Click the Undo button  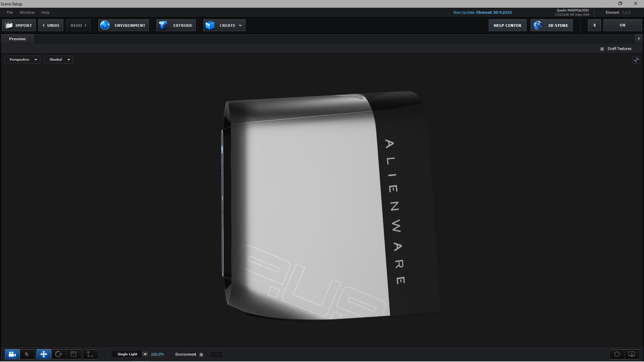click(x=51, y=25)
